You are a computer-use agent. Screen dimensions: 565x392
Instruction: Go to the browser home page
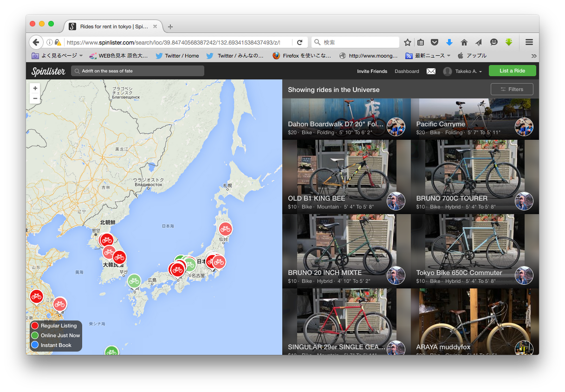pos(464,42)
